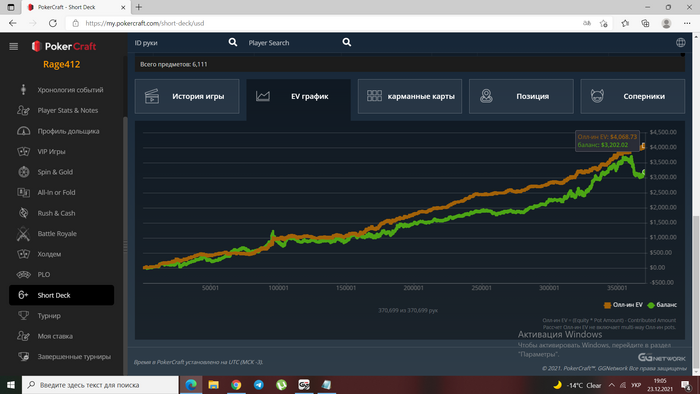
Task: Click the История игры clapperboard icon
Action: 152,96
